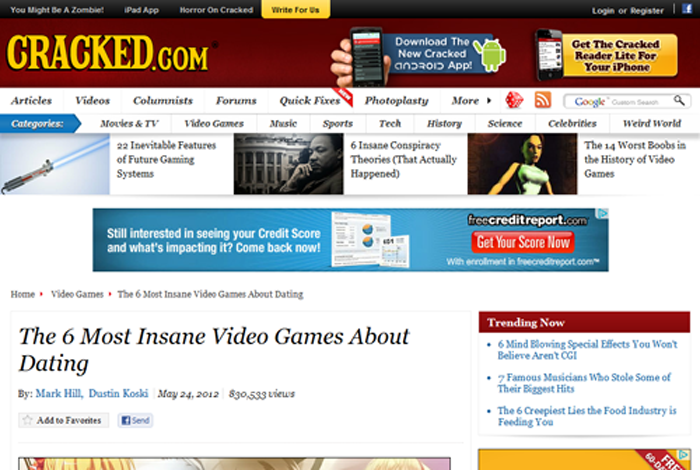
Task: Open the orange RSS feed icon
Action: click(542, 100)
